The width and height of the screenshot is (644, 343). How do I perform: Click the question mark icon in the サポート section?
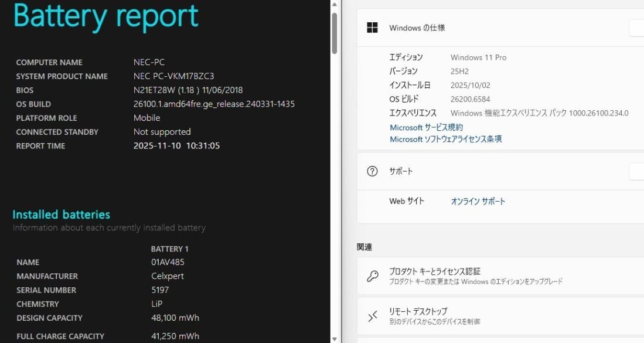click(x=373, y=171)
